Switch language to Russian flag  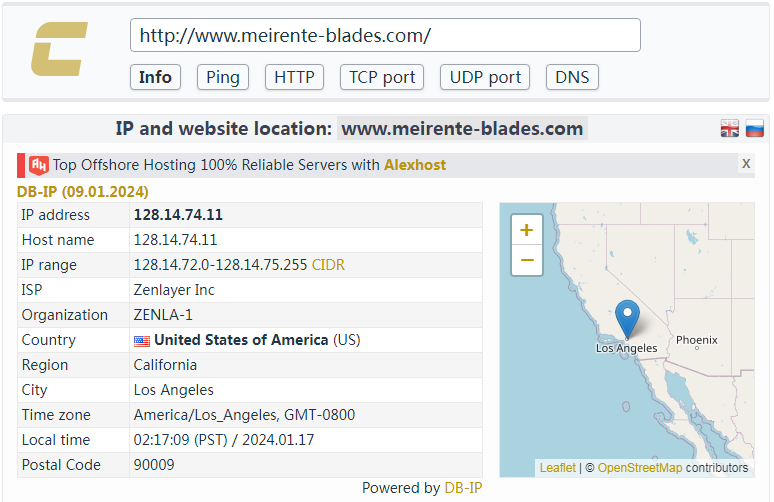[755, 128]
